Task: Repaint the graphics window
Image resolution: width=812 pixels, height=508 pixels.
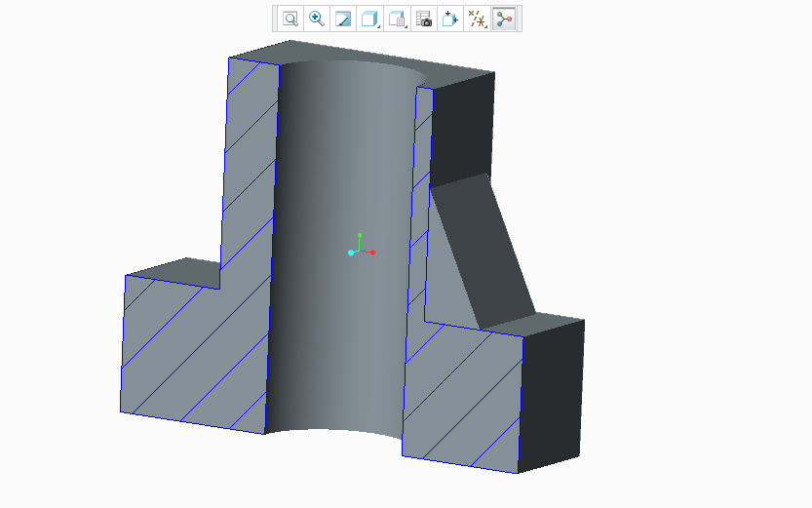Action: coord(343,19)
